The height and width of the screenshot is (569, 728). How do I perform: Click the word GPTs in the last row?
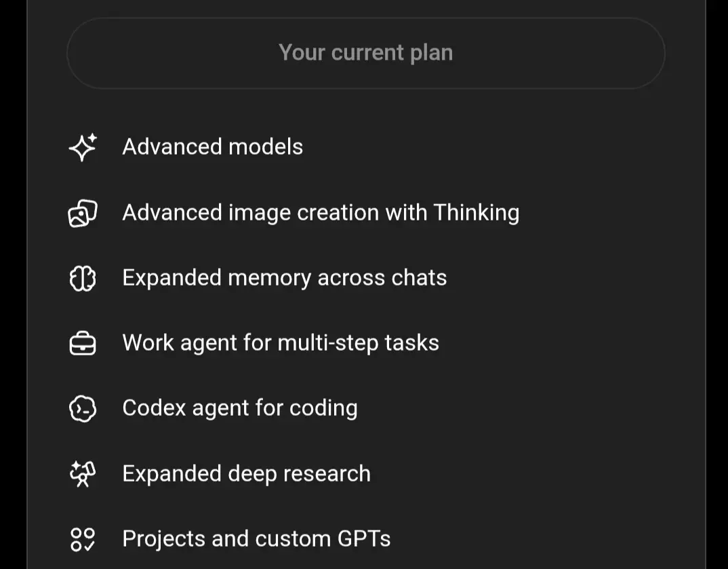[364, 538]
